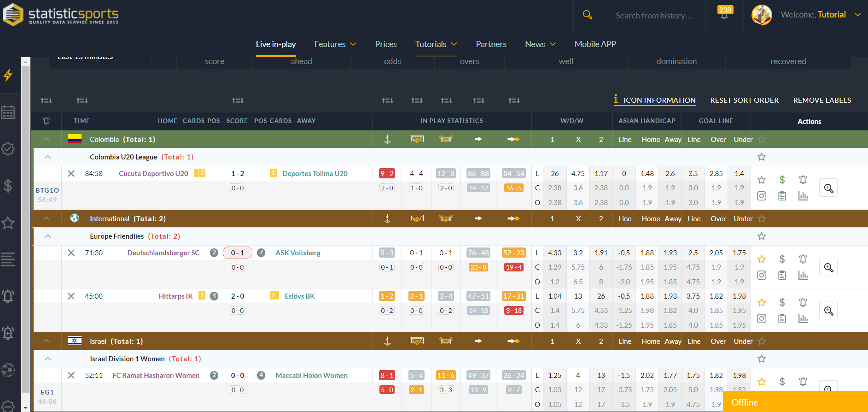Viewport: 868px width, 412px height.
Task: Toggle favorite star for Cucuta Deportivo match
Action: tap(762, 180)
